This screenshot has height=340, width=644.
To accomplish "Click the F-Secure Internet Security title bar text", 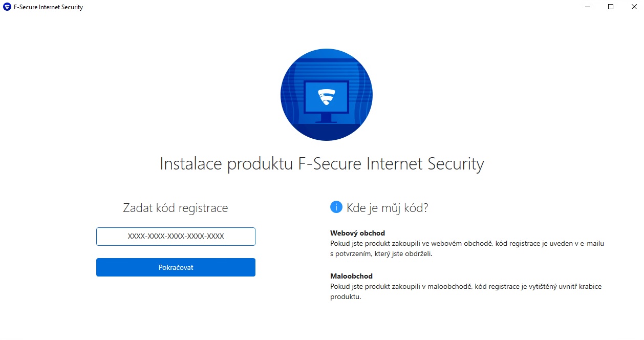I will (48, 7).
